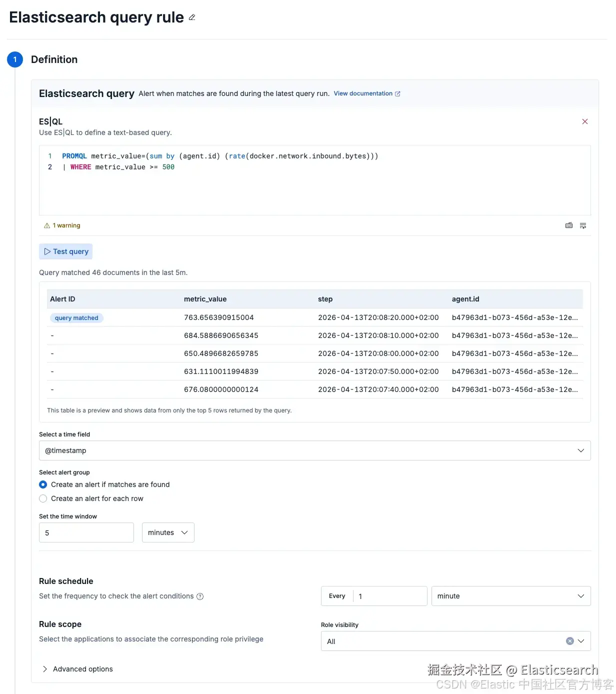Click the WHERE metric_value >= 500 line
Image resolution: width=616 pixels, height=694 pixels.
(118, 167)
